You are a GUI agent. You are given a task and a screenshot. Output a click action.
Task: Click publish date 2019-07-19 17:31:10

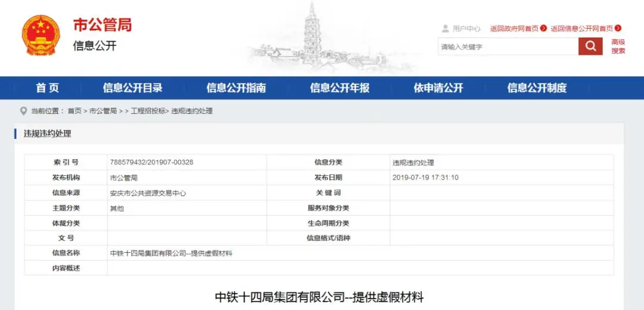tap(426, 178)
